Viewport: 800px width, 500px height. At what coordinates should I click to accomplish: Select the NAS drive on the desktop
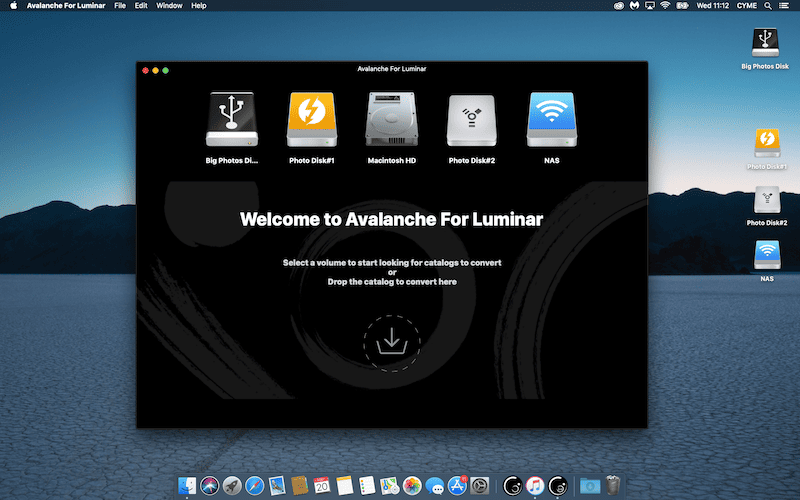coord(767,255)
